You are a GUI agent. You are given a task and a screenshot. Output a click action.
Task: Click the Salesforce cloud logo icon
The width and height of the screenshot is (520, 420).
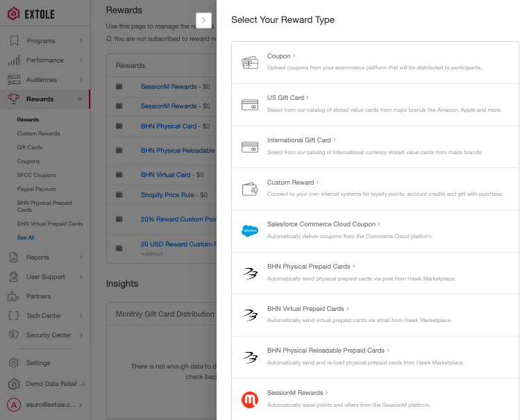[250, 230]
